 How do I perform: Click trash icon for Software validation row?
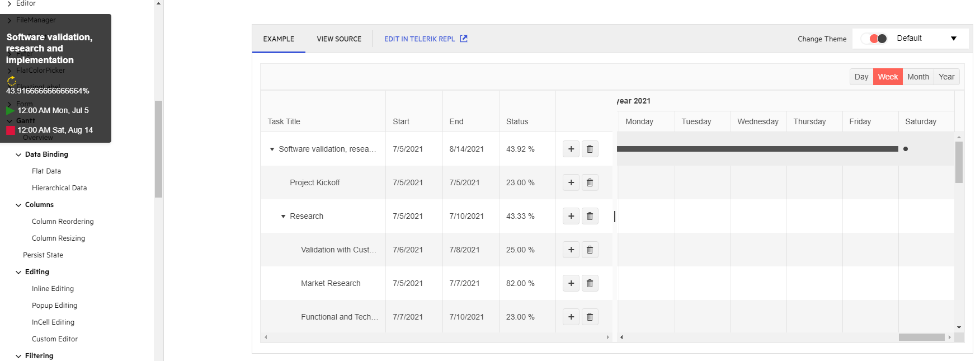pyautogui.click(x=590, y=149)
